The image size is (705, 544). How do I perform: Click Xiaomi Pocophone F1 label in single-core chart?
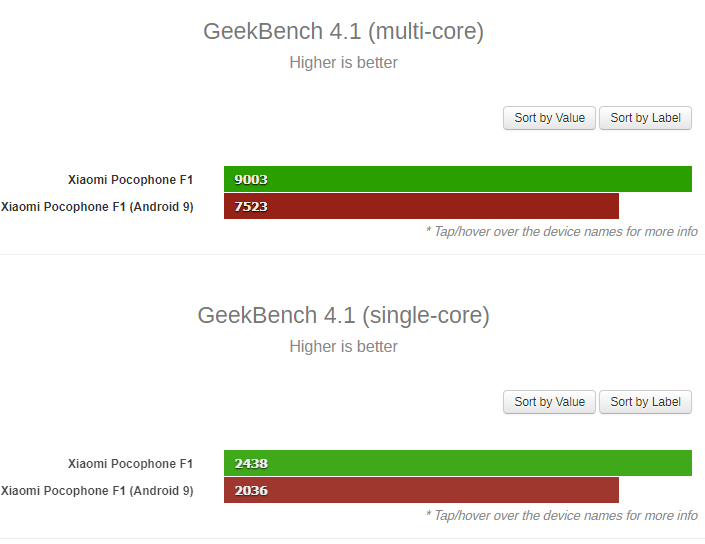point(130,464)
